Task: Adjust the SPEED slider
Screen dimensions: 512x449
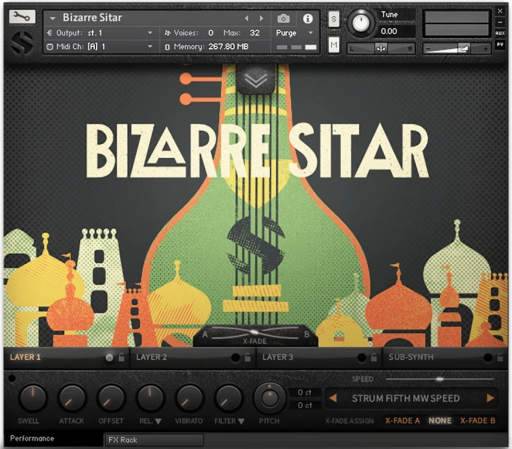Action: pyautogui.click(x=440, y=379)
